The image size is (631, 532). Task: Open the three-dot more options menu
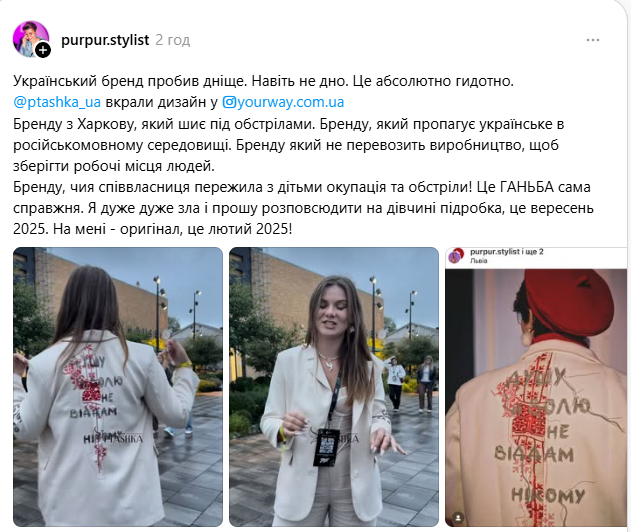point(593,40)
